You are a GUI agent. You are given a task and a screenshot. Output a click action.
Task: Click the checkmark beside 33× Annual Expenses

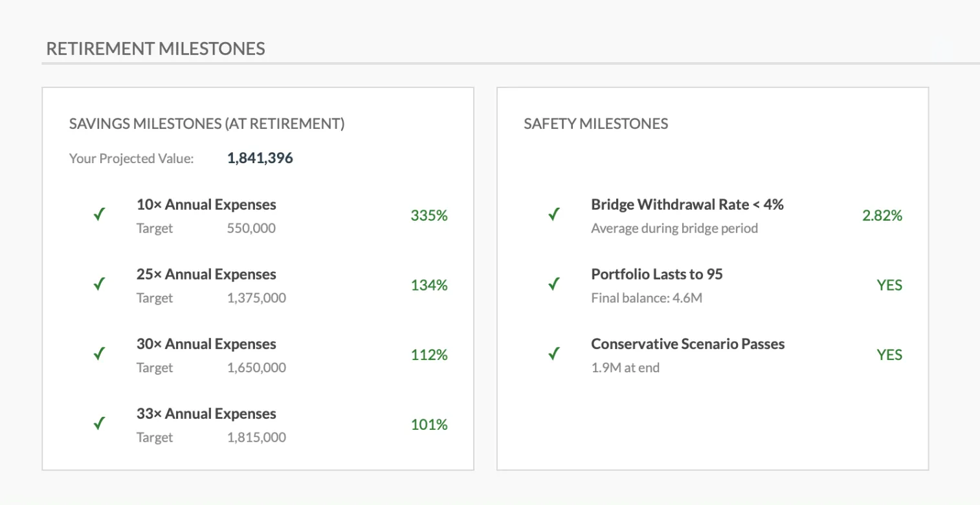pyautogui.click(x=98, y=423)
